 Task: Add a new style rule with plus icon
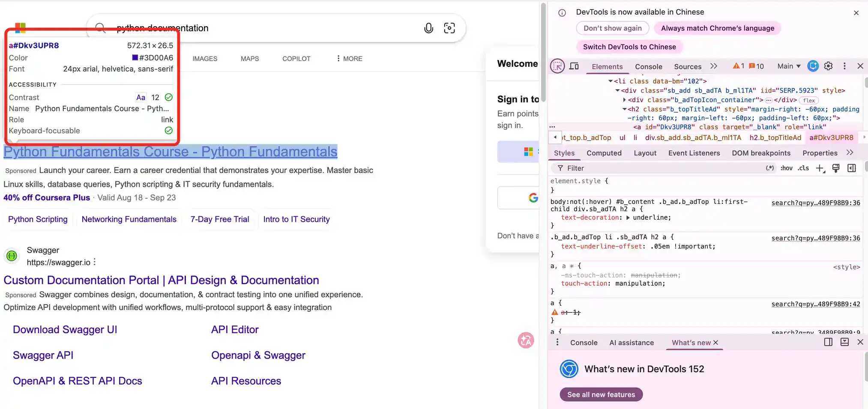[x=820, y=168]
